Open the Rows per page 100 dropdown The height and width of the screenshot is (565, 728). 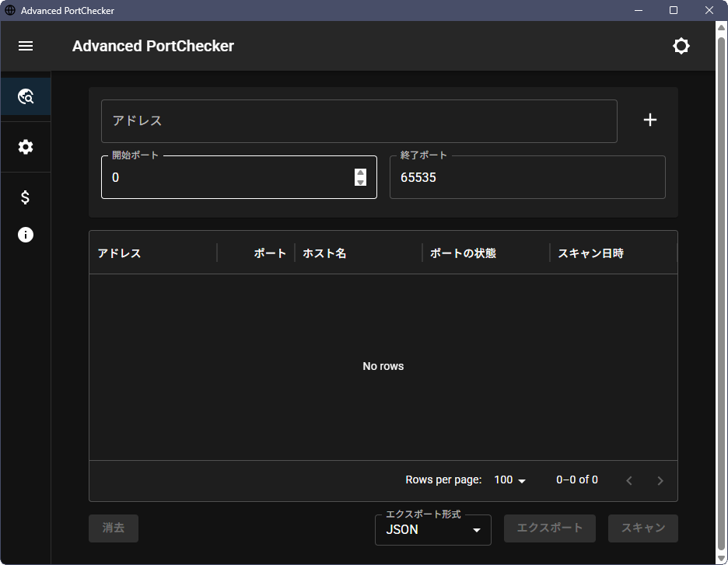509,480
